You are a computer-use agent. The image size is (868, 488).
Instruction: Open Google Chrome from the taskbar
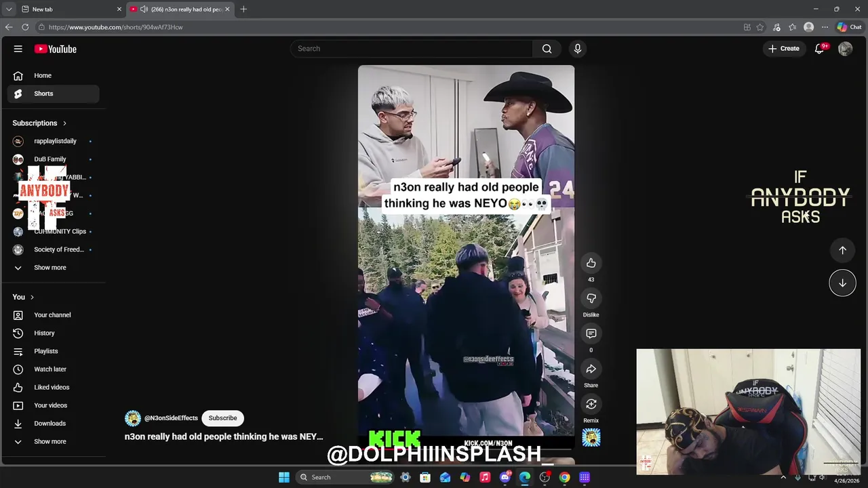(564, 477)
